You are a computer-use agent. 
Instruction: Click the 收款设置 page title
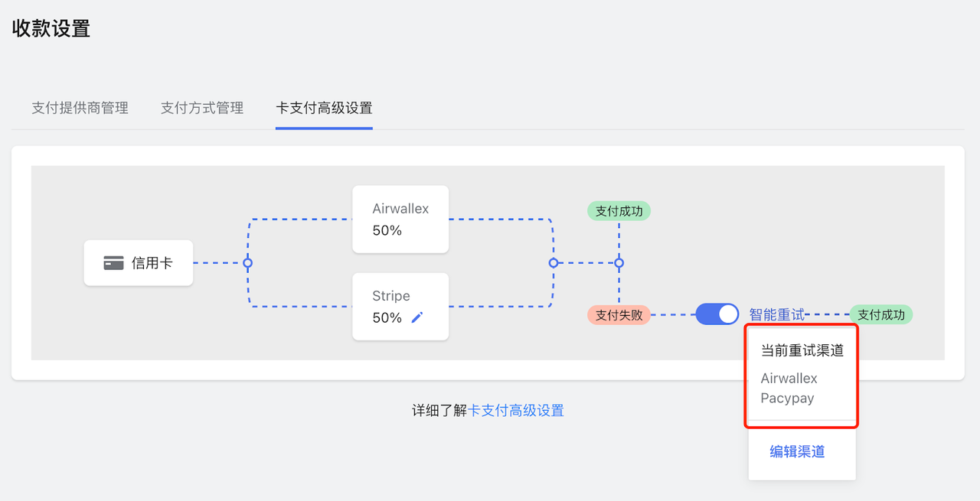[51, 28]
